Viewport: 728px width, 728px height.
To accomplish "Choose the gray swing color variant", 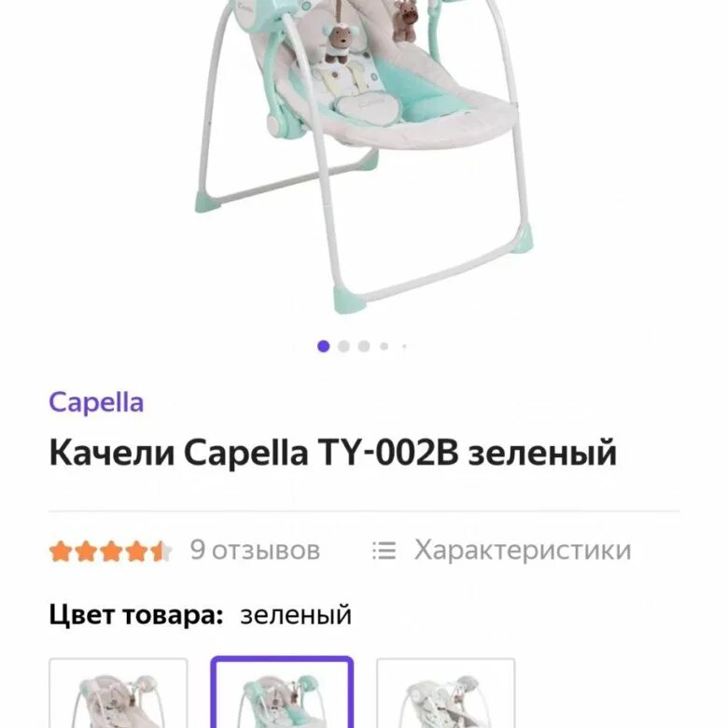I will click(x=446, y=693).
